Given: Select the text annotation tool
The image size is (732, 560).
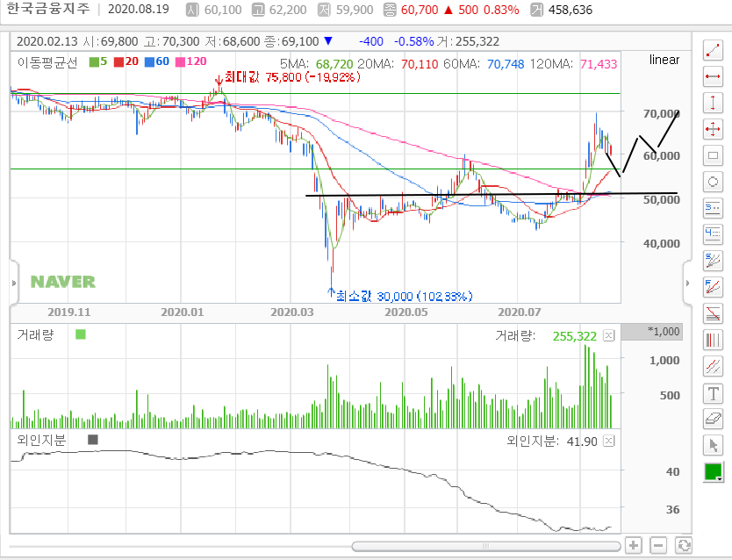Looking at the screenshot, I should point(713,393).
